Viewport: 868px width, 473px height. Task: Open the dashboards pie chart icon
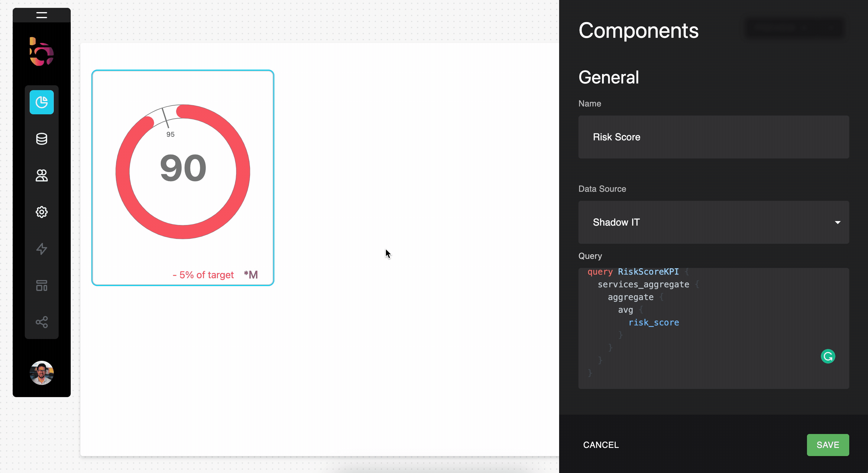pyautogui.click(x=41, y=102)
